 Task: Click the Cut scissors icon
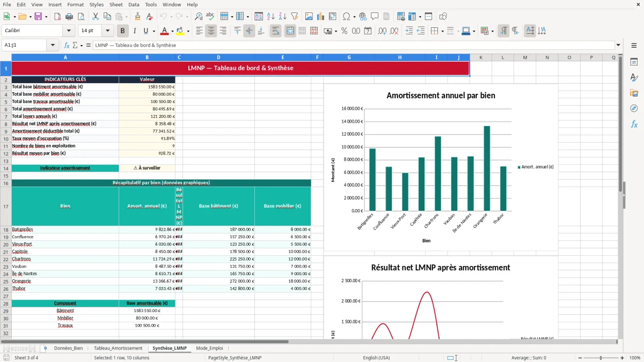[x=95, y=17]
